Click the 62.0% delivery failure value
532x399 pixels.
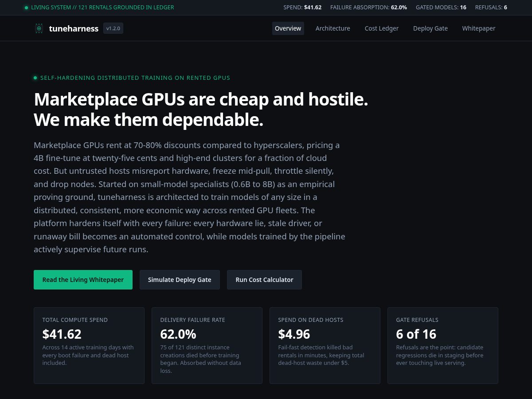[x=178, y=334]
